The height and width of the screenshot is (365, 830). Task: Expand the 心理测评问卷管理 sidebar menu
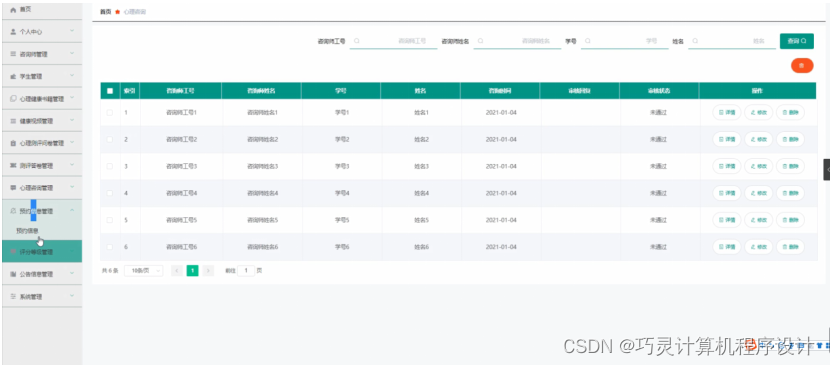(42, 143)
